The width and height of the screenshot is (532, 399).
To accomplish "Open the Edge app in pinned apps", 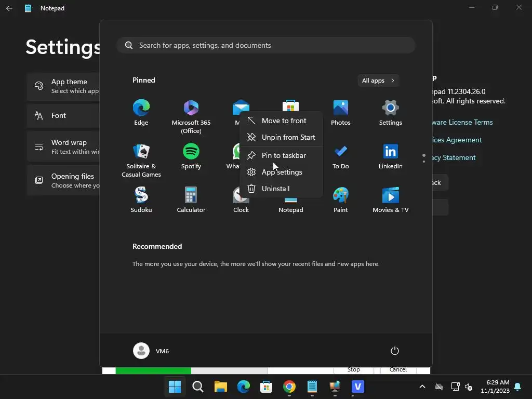I will 141,113.
